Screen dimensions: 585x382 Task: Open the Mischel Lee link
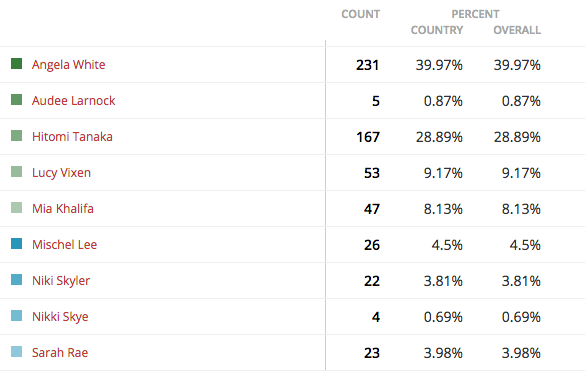point(64,245)
